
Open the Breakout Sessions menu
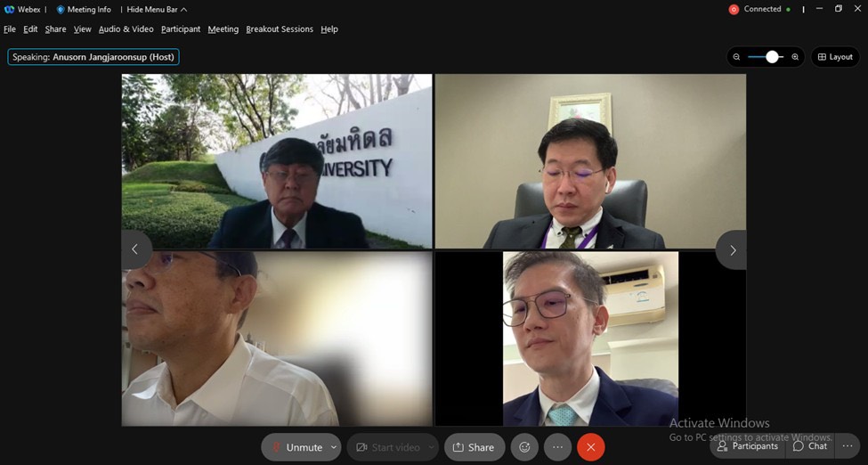[x=280, y=29]
